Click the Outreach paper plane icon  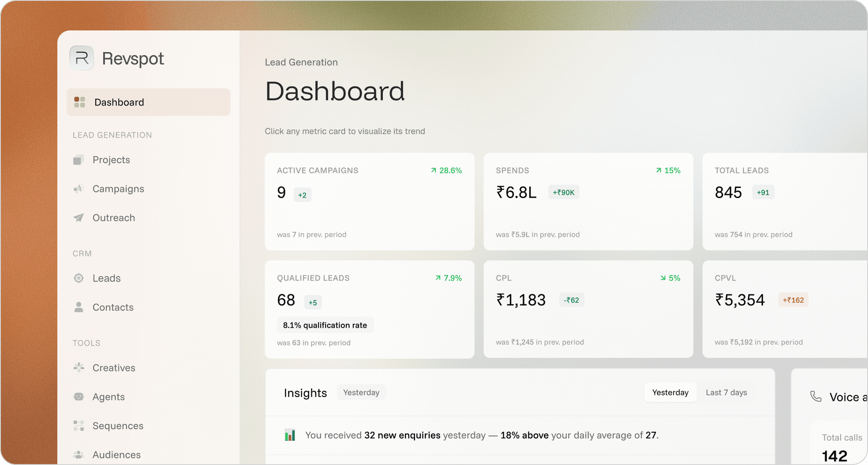tap(79, 217)
